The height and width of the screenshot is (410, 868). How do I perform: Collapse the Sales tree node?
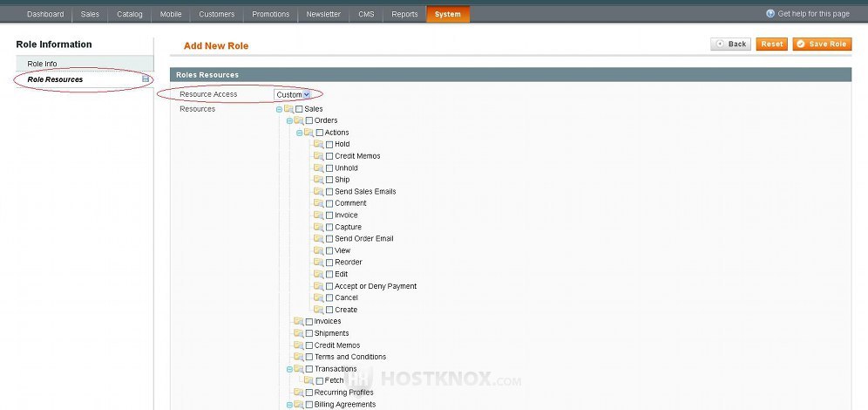coord(279,110)
